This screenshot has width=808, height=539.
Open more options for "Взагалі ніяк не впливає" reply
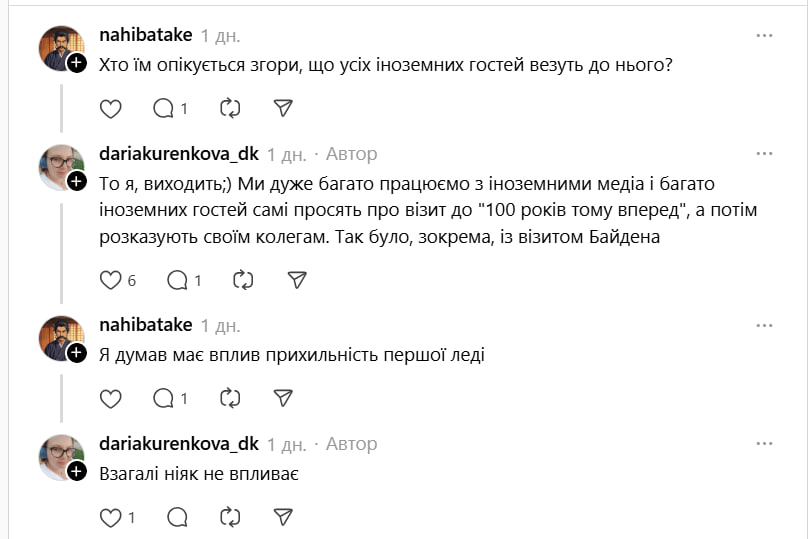point(764,444)
